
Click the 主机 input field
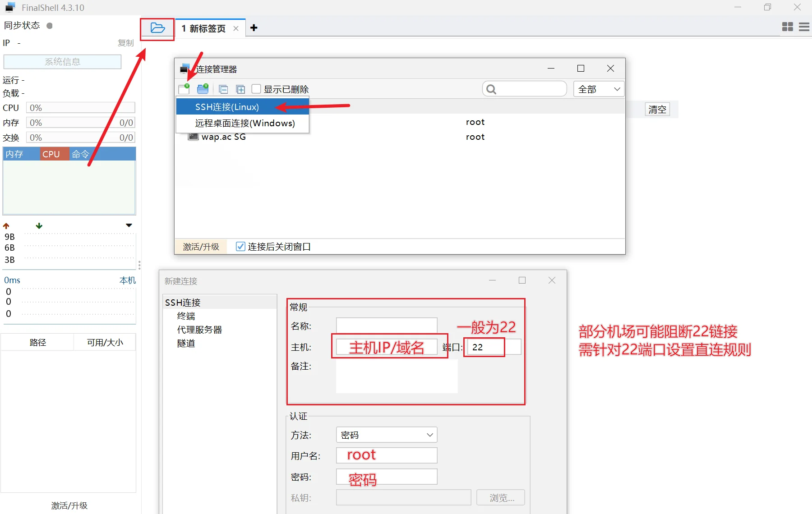(387, 347)
